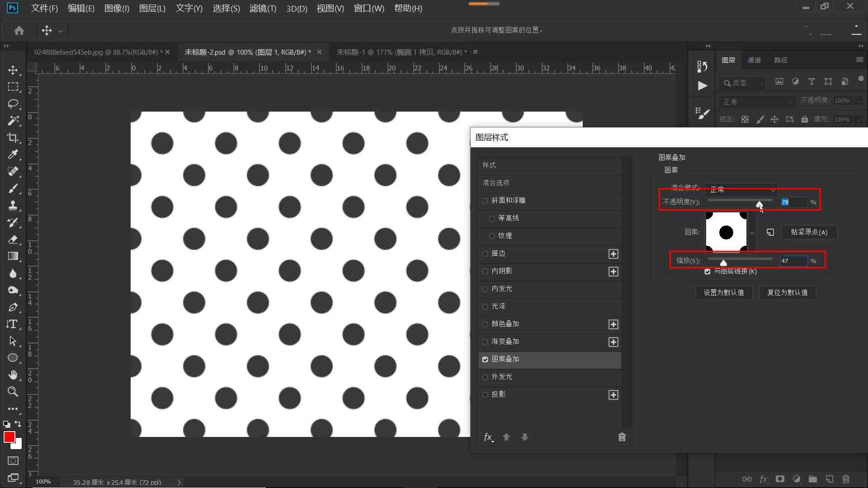The image size is (868, 488).
Task: Enable 颜色叠加 checkbox
Action: tap(485, 324)
